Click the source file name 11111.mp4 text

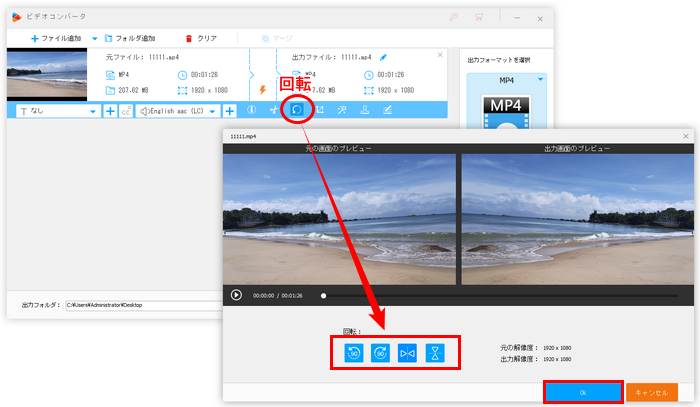[x=164, y=57]
